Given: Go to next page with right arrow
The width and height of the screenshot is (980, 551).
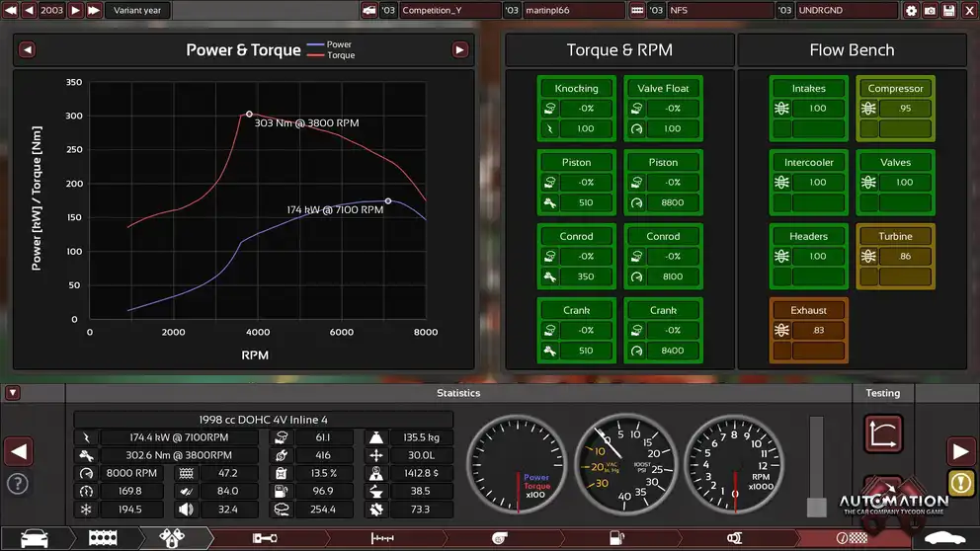Looking at the screenshot, I should (961, 452).
